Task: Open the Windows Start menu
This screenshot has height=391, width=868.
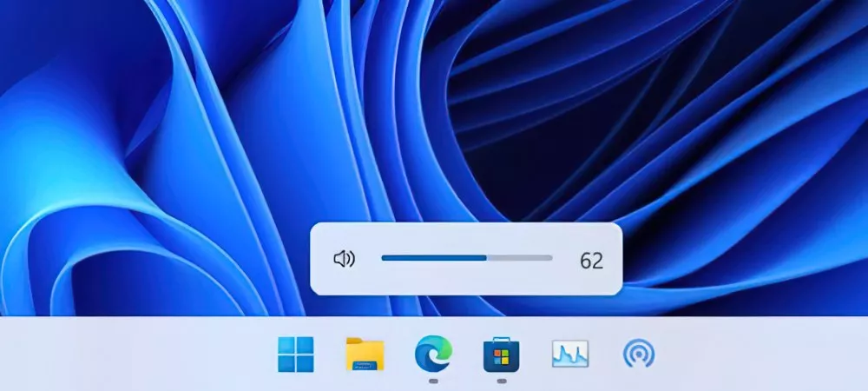Action: point(296,355)
